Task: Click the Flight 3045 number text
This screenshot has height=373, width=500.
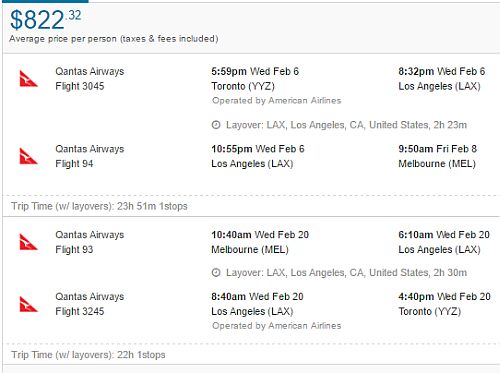Action: [x=80, y=86]
